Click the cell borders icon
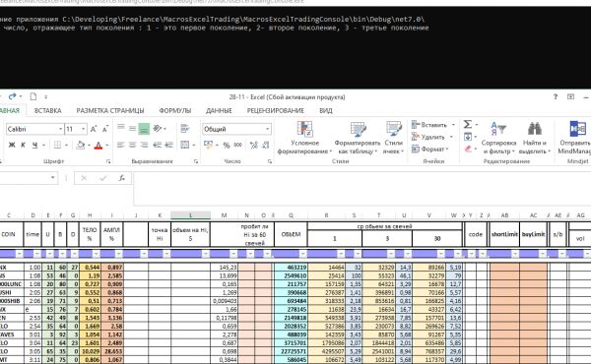591x364 pixels. 57,145
